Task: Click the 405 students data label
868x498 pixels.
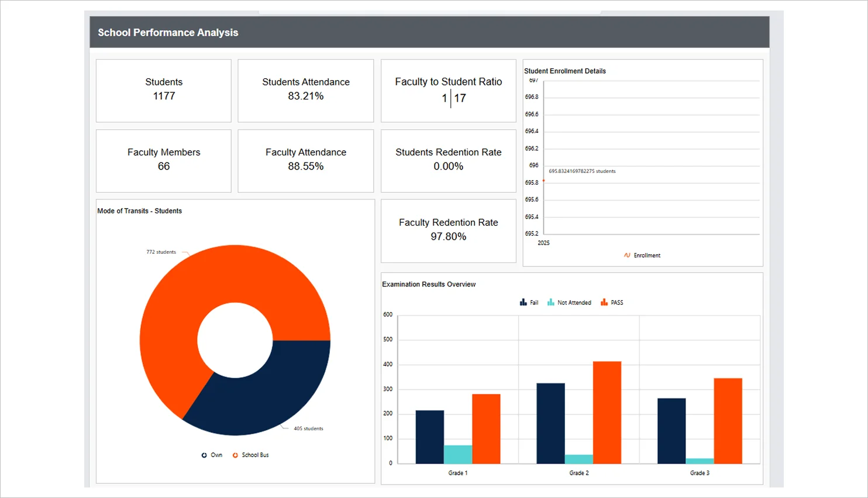Action: coord(308,428)
